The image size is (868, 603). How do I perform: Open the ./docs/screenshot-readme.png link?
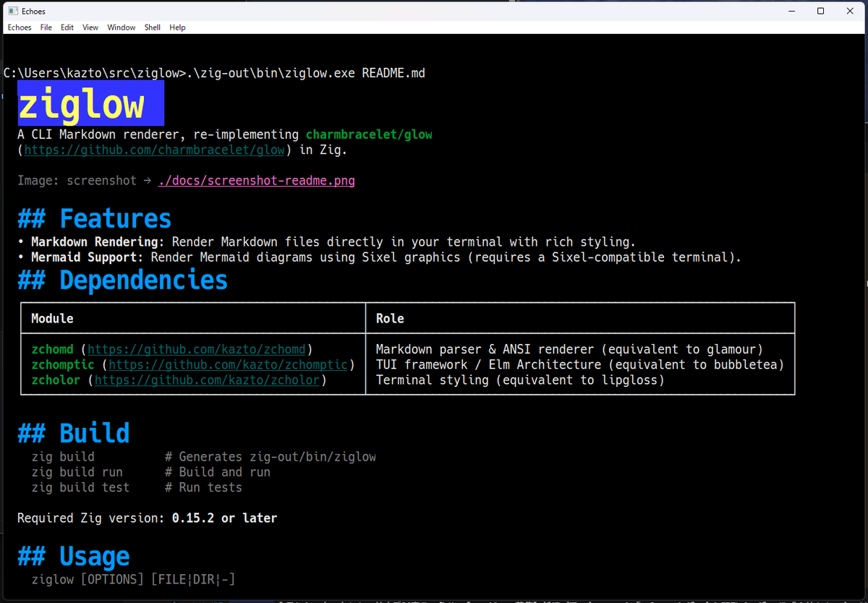click(x=256, y=181)
